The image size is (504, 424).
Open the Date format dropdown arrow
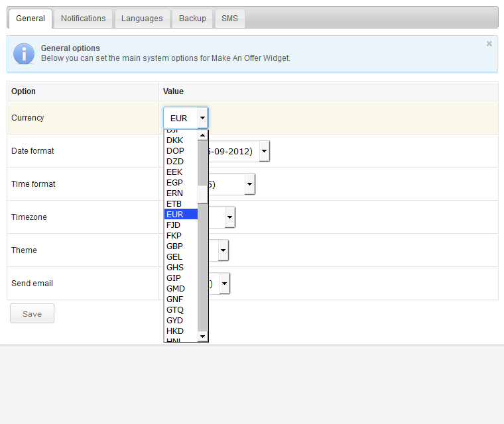point(264,151)
